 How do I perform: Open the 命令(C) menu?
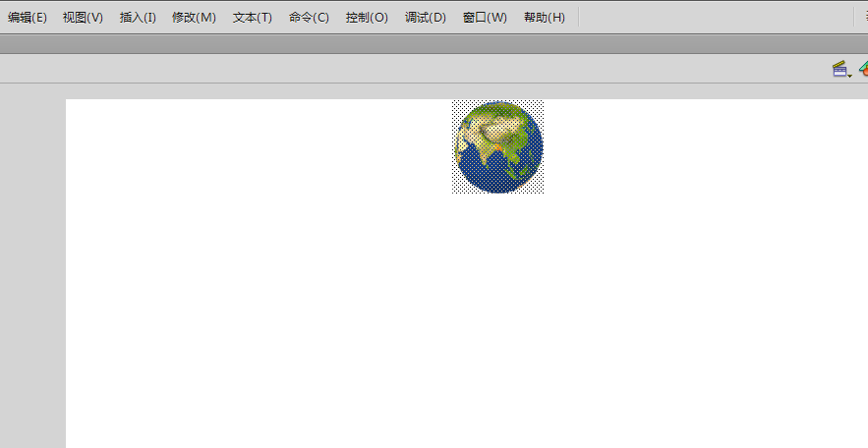pyautogui.click(x=309, y=18)
